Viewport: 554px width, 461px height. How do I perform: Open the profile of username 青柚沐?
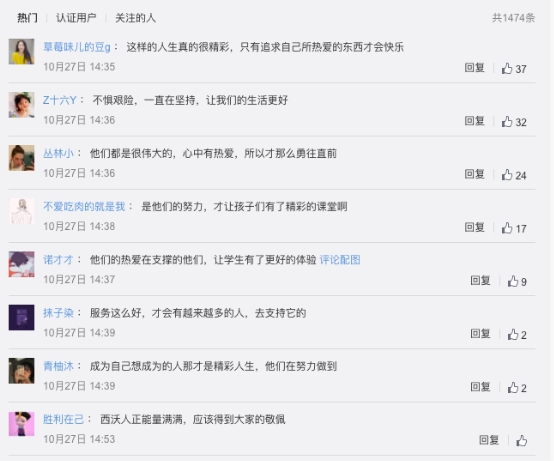(58, 366)
